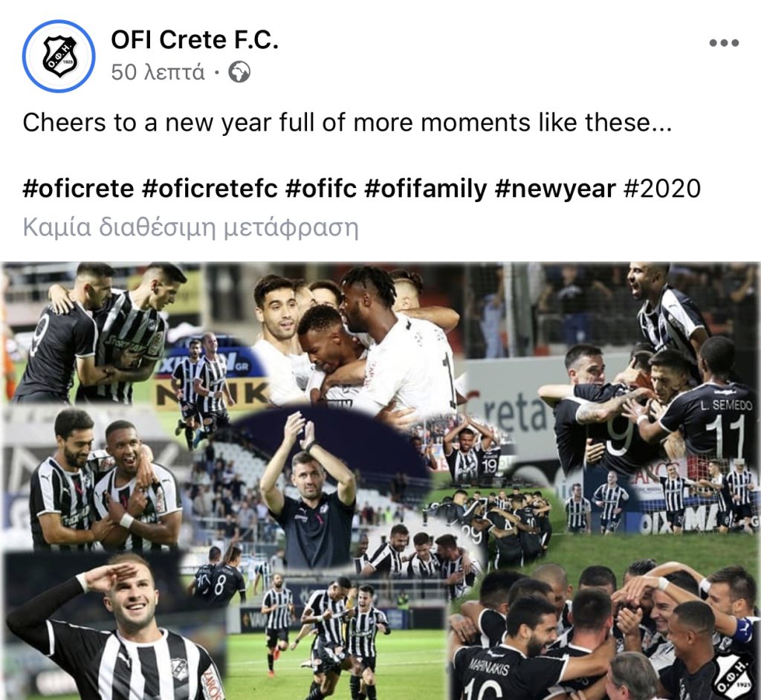
Task: Open the #2020 hashtag
Action: coord(662,188)
